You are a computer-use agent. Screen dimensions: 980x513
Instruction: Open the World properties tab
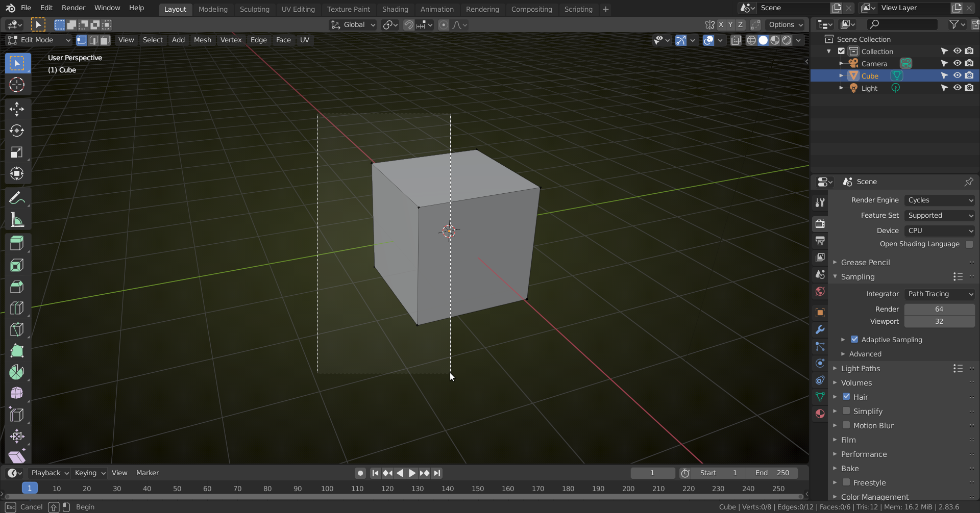[820, 291]
